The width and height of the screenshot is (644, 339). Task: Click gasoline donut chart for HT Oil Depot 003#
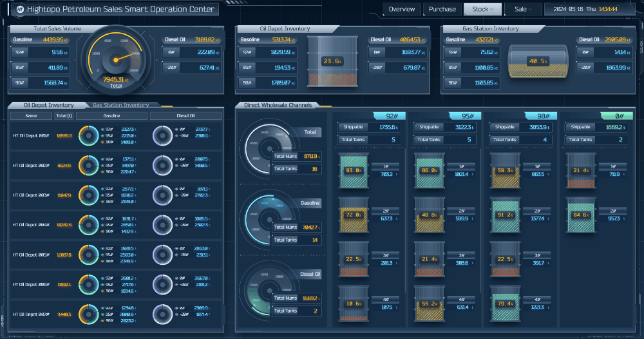[x=88, y=195]
